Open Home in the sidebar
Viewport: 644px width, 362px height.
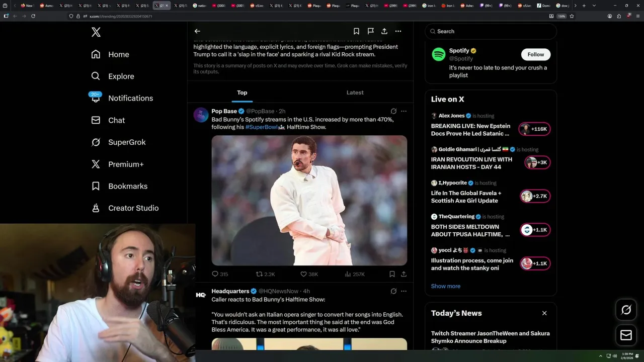point(110,54)
